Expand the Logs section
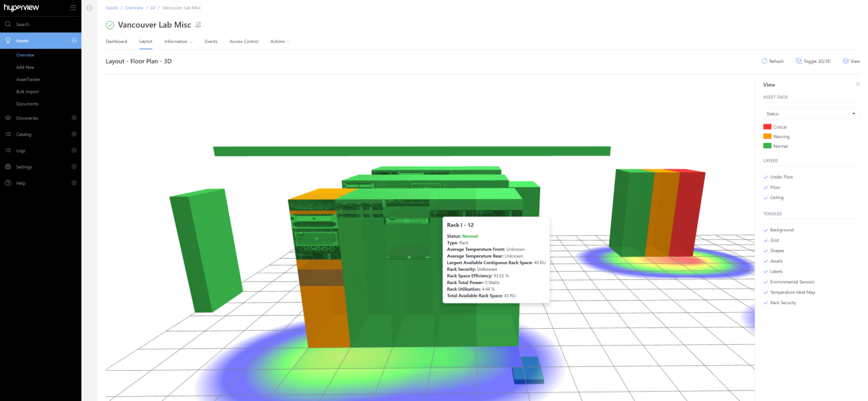 [x=74, y=150]
